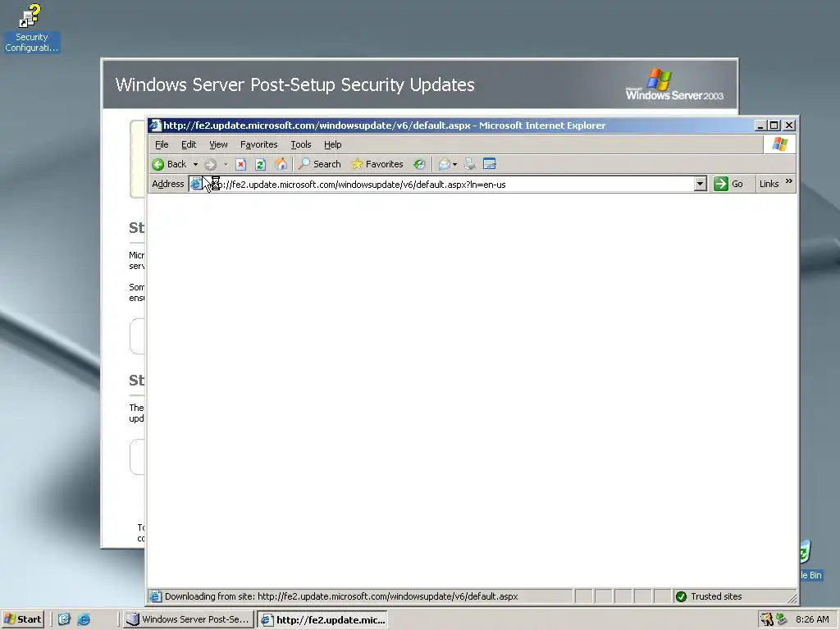This screenshot has height=630, width=840.
Task: Open the Search pane in toolbar
Action: point(319,164)
